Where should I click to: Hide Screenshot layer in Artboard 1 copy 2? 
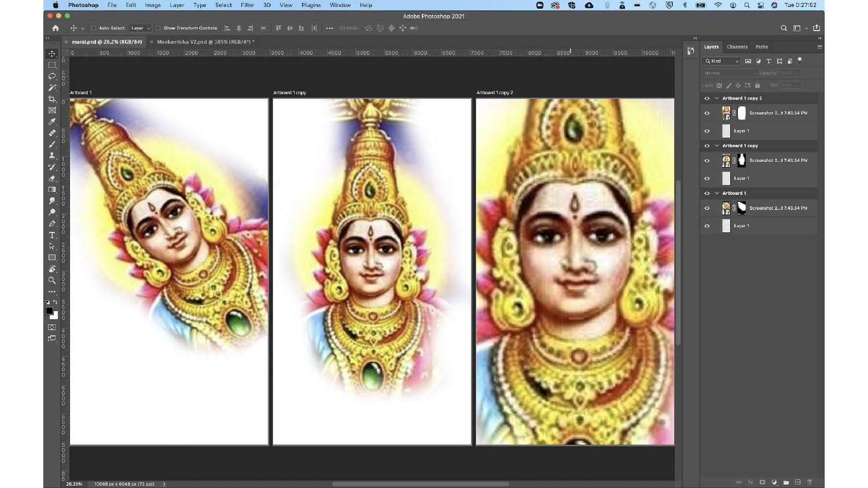coord(707,113)
